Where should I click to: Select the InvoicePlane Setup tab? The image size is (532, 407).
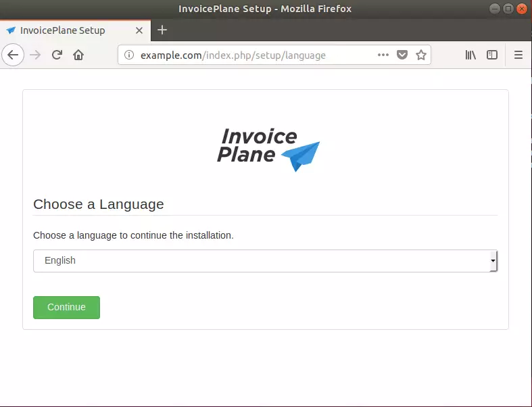coord(75,30)
